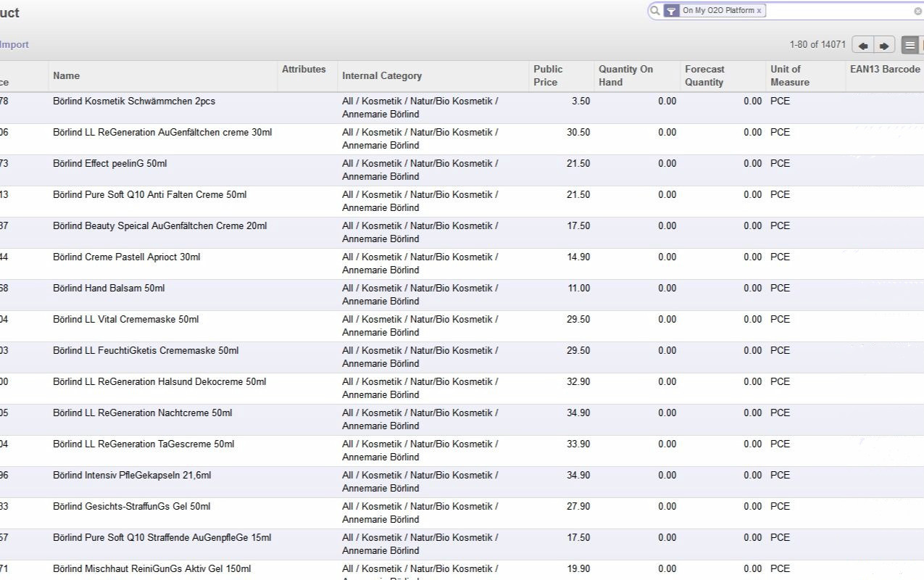Open Börlind Kosmetik Schwämmchen 2pcs product
The width and height of the screenshot is (924, 580).
134,101
